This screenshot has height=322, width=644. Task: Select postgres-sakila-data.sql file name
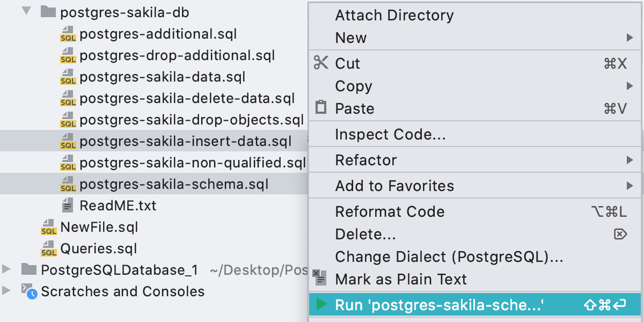coord(163,77)
